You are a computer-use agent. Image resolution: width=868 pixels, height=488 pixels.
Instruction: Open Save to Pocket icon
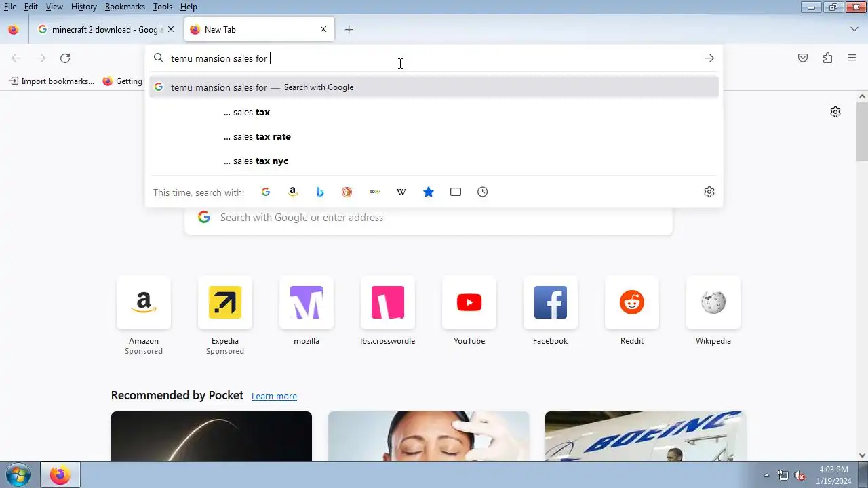click(x=803, y=58)
